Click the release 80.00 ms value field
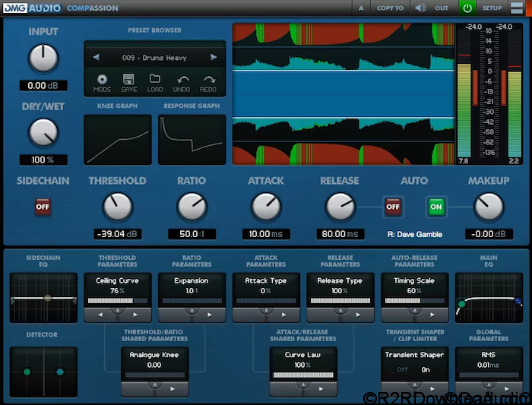Viewport: 532px width, 405px height. pos(340,234)
